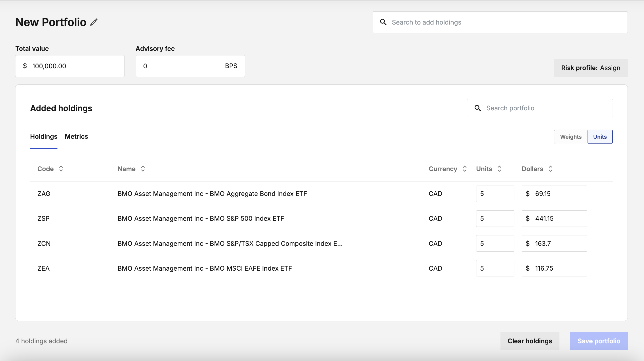
Task: Click the Code column header label
Action: (46, 169)
